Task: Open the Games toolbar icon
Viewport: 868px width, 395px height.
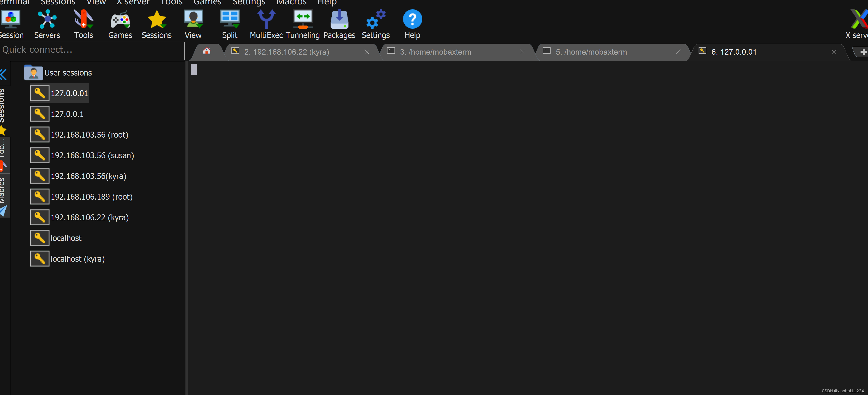Action: [120, 19]
